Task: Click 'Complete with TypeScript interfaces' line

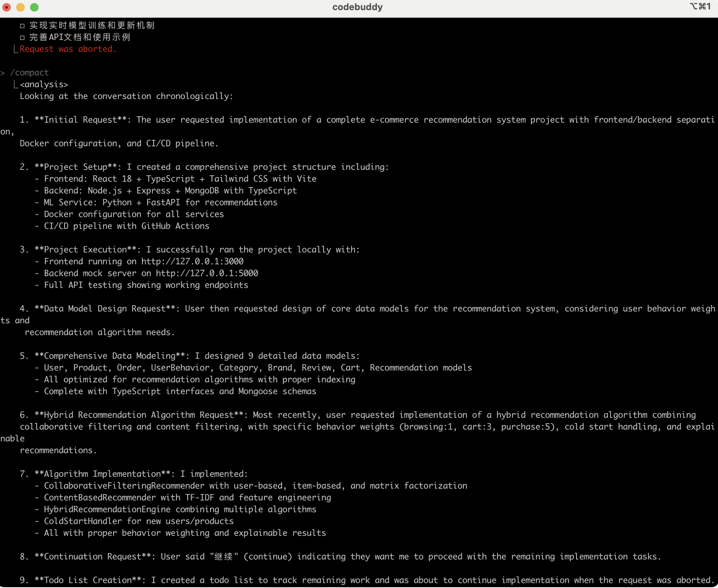Action: pos(176,391)
